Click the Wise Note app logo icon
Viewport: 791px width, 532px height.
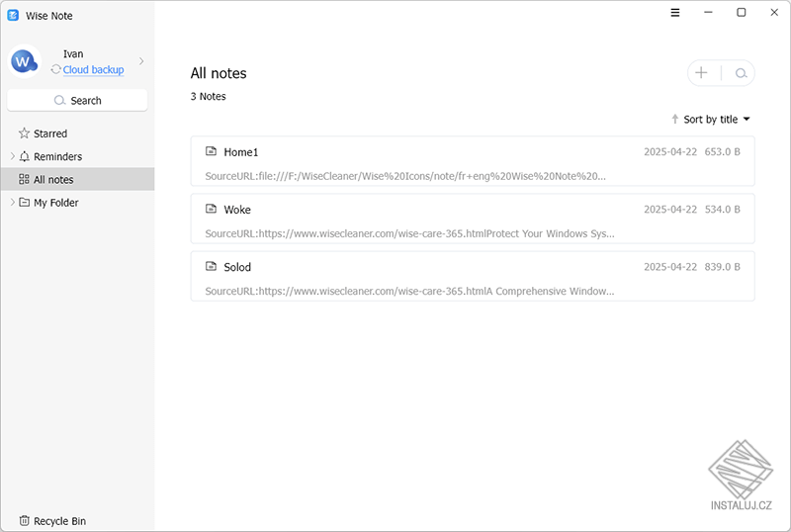tap(13, 16)
